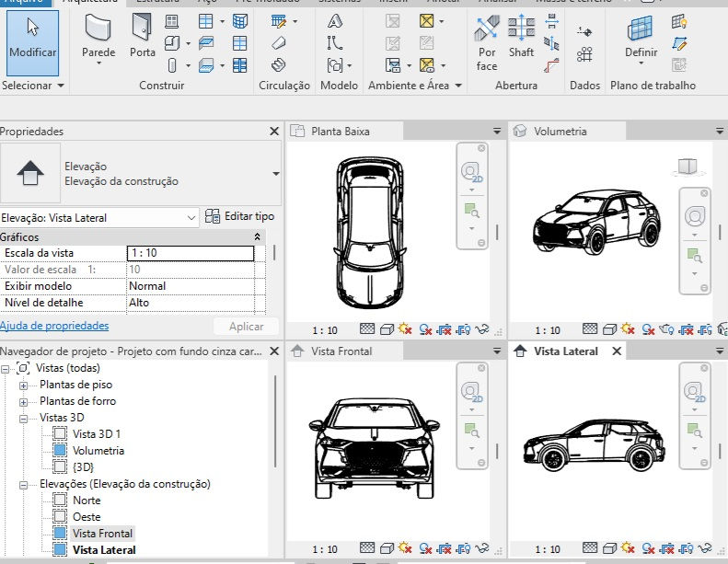728x564 pixels.
Task: Click the ViewCube in Volumetria view
Action: tap(688, 167)
